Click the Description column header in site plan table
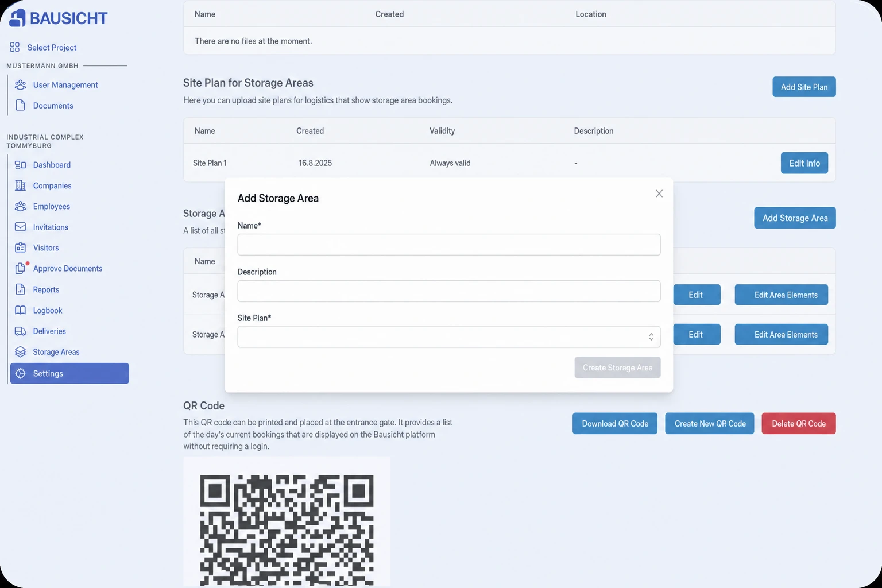 [x=594, y=131]
